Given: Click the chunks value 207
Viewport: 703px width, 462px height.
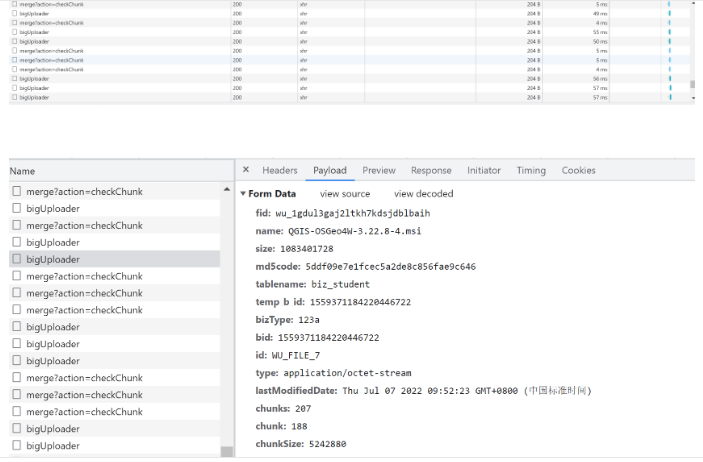Looking at the screenshot, I should pyautogui.click(x=303, y=409).
